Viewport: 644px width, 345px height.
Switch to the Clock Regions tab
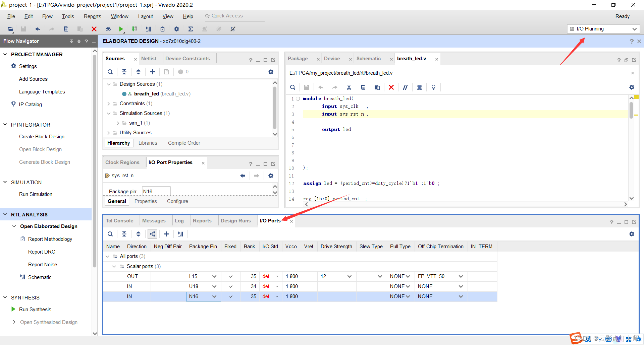(x=122, y=162)
